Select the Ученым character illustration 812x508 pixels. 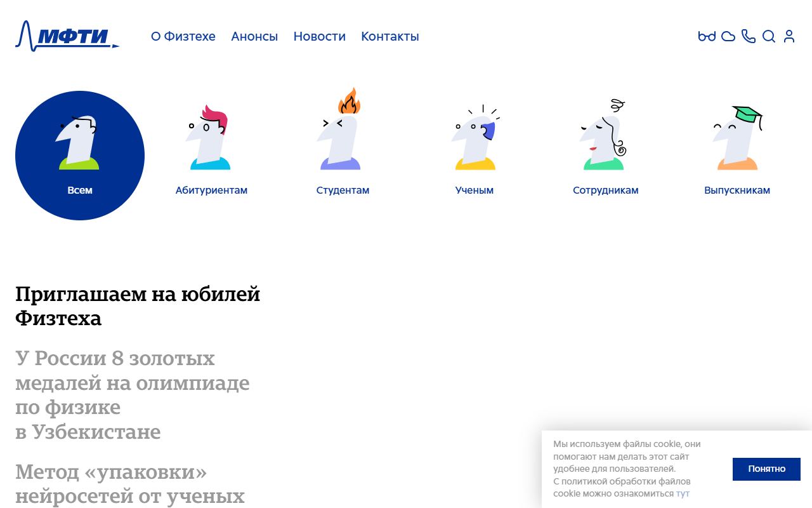[475, 138]
